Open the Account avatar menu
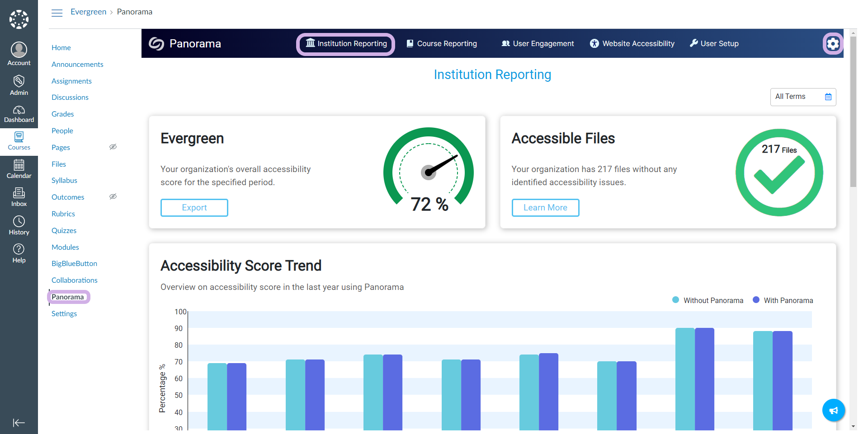The width and height of the screenshot is (868, 434). pyautogui.click(x=19, y=54)
